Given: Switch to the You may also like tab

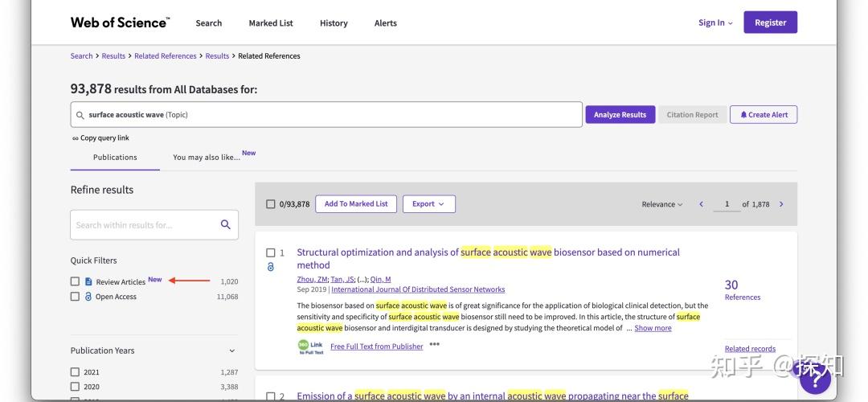Looking at the screenshot, I should pos(207,157).
